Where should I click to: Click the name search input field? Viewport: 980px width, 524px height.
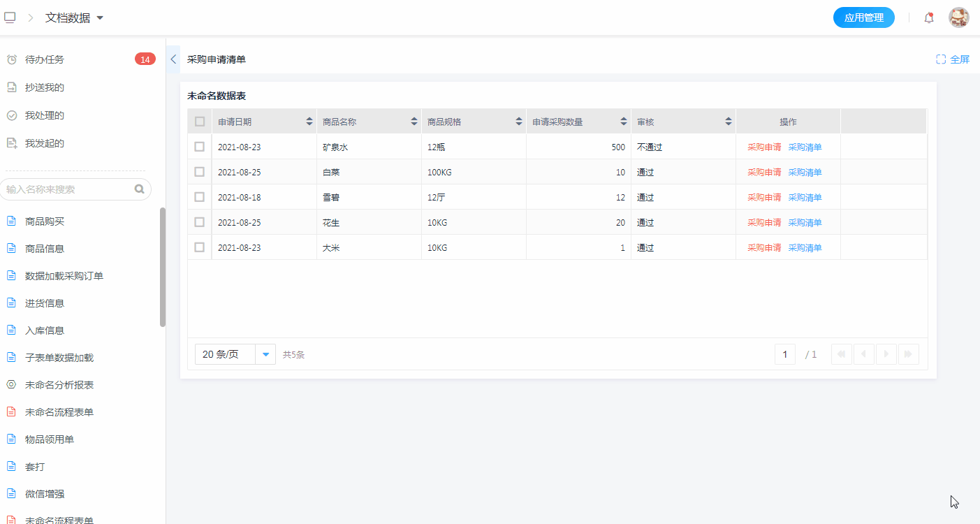tap(68, 189)
